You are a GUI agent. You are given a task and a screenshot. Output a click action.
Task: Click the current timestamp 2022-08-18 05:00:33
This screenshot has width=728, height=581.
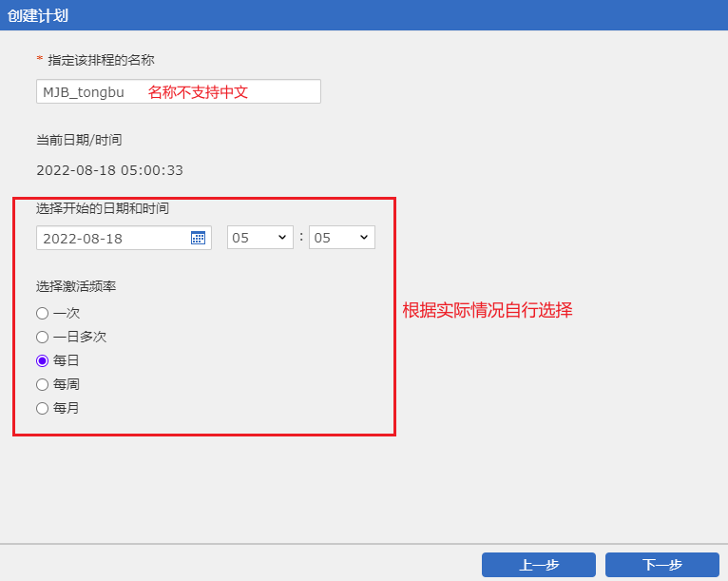pos(109,170)
